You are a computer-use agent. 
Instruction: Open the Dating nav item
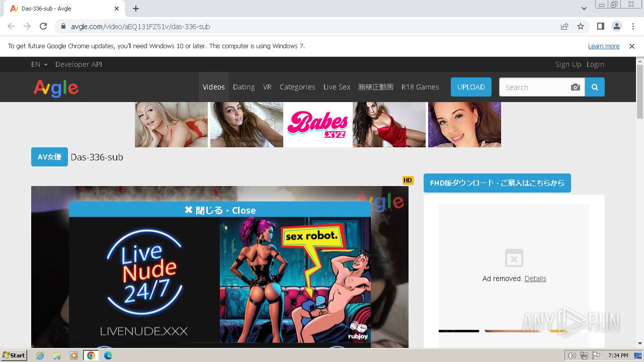click(244, 87)
